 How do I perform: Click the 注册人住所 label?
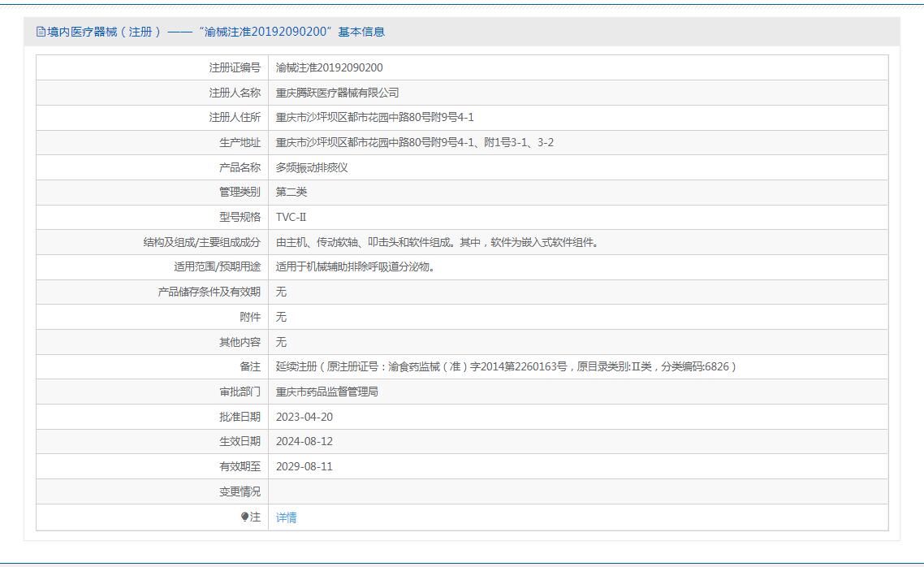click(x=235, y=117)
